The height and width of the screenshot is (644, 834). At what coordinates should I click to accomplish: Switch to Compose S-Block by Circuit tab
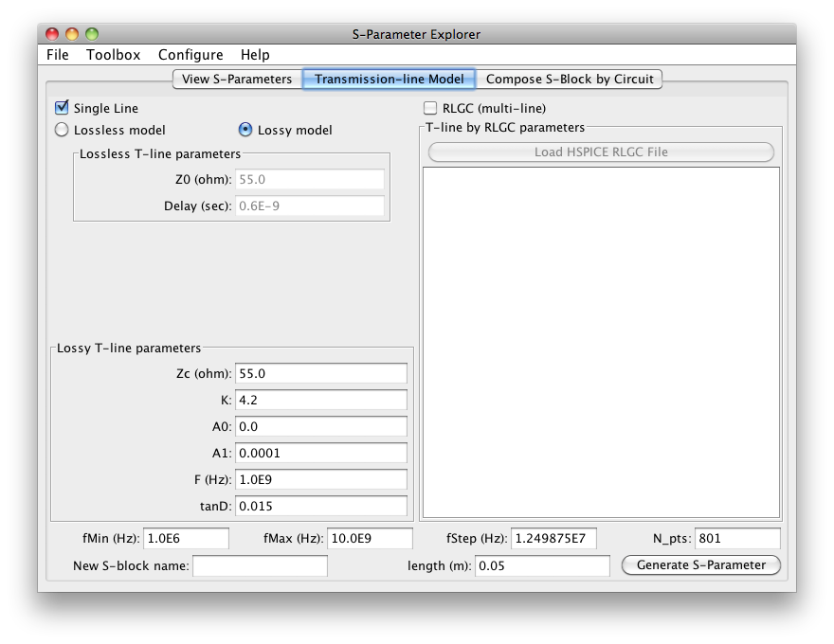click(570, 80)
